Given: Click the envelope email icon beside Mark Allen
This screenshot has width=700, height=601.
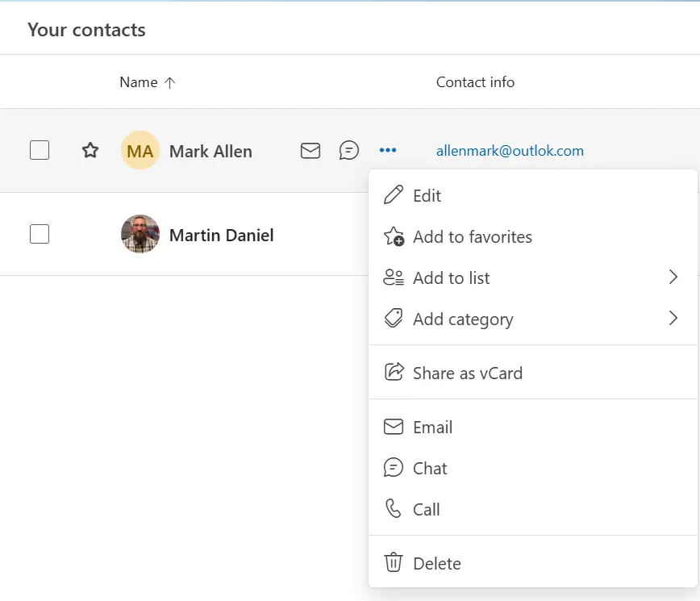Looking at the screenshot, I should point(310,151).
